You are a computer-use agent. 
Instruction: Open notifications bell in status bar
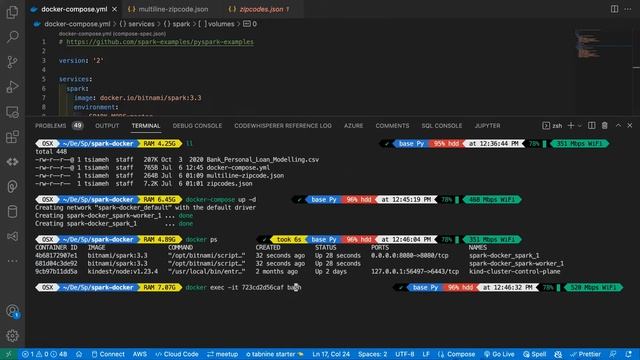click(x=629, y=354)
